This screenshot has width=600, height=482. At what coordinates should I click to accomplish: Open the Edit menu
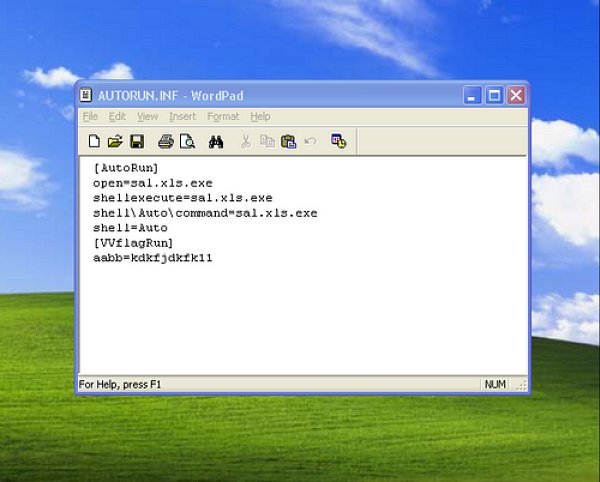117,117
